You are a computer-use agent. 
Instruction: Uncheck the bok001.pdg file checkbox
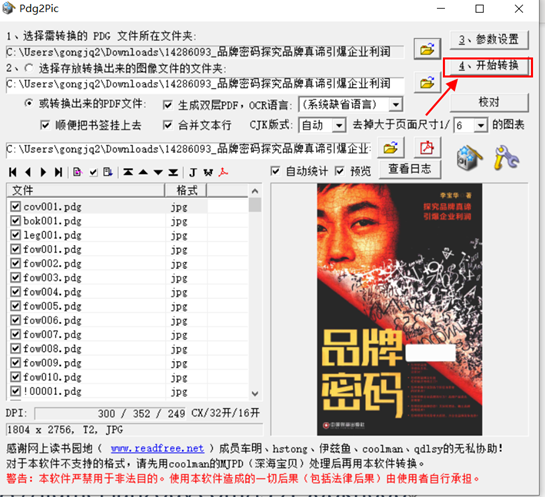coord(15,221)
